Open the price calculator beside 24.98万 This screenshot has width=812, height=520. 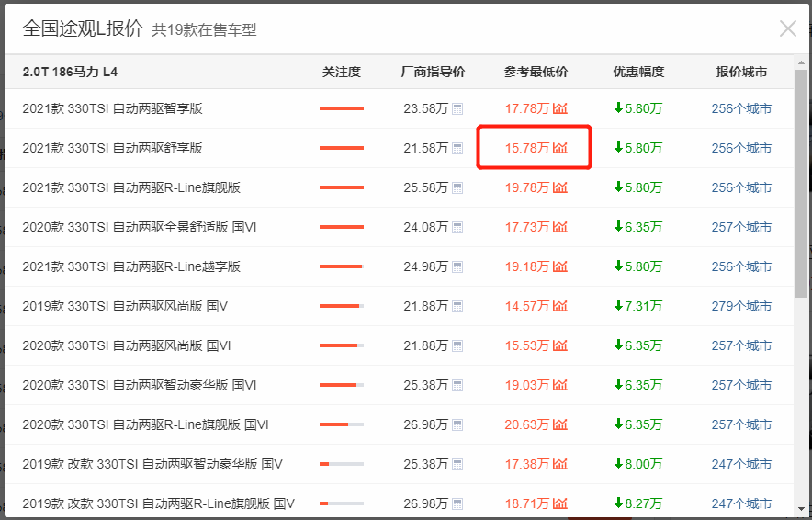457,266
